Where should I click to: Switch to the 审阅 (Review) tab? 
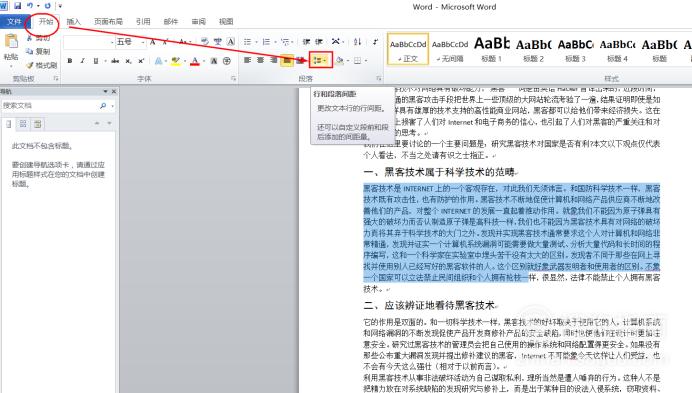(x=198, y=21)
